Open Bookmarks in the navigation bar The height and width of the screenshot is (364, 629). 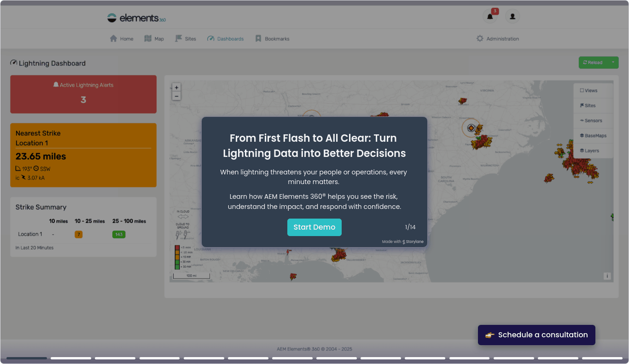[x=272, y=39]
